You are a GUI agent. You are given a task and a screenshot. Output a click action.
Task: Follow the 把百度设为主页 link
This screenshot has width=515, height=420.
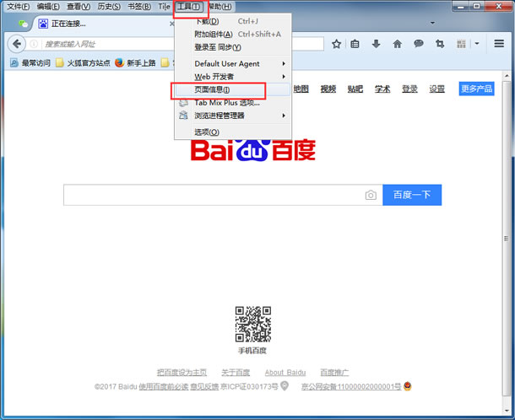click(x=182, y=372)
